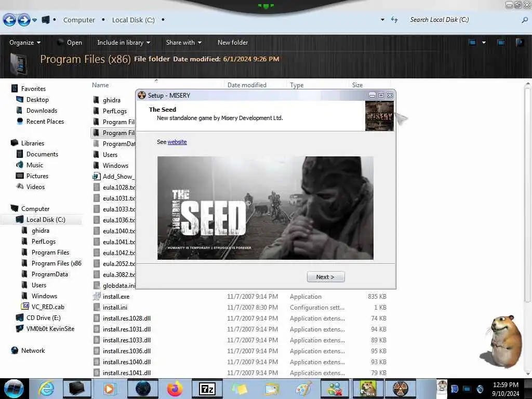This screenshot has height=399, width=532.
Task: Select Favorites in the navigation pane
Action: pos(33,88)
